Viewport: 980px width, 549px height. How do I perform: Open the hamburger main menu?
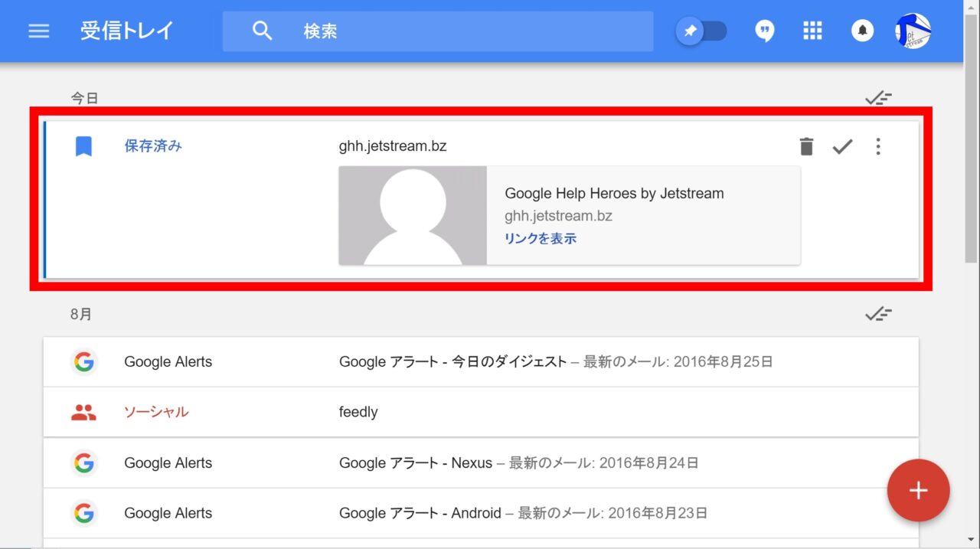[x=39, y=31]
